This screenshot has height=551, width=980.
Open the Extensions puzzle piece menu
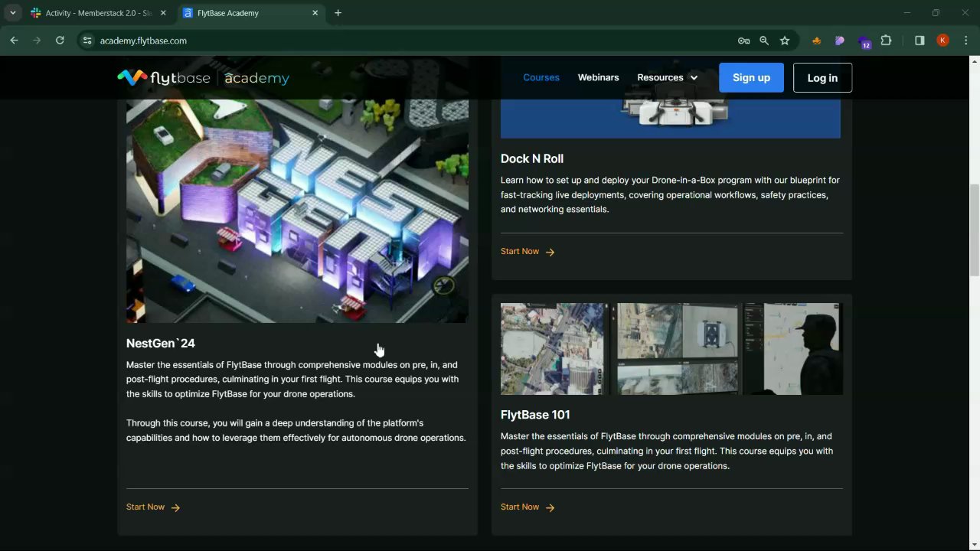[x=887, y=41]
